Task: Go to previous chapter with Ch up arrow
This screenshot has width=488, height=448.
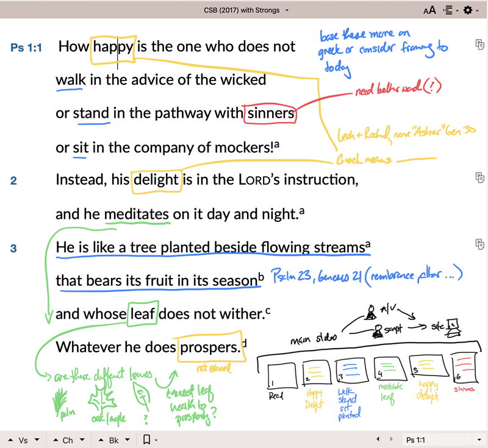Action: click(x=54, y=439)
